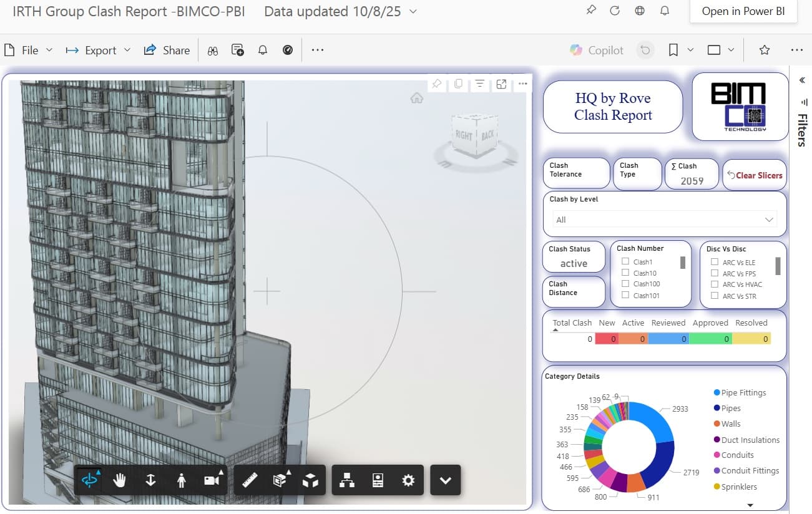Viewport: 812px width, 514px height.
Task: Open the Model browser tool
Action: [x=346, y=480]
